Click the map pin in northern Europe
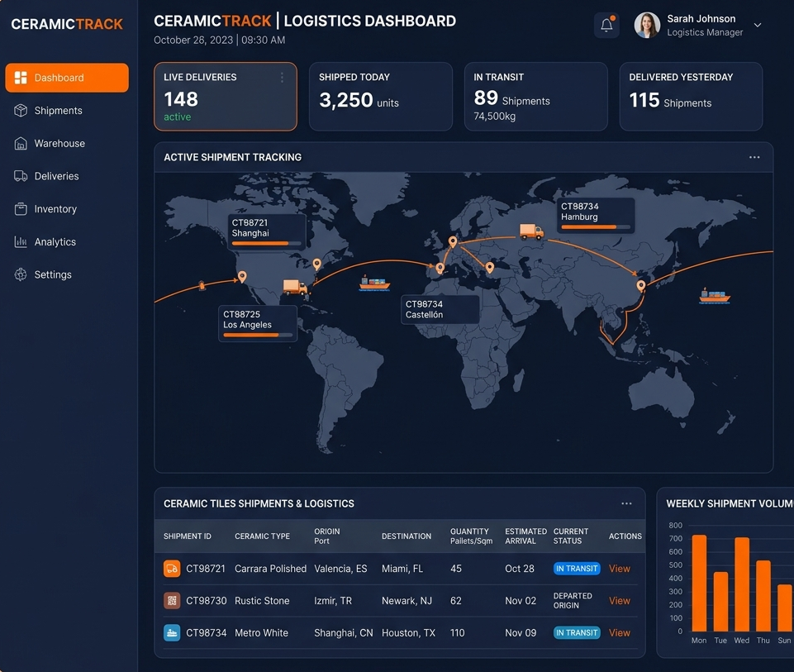This screenshot has width=794, height=672. (453, 241)
